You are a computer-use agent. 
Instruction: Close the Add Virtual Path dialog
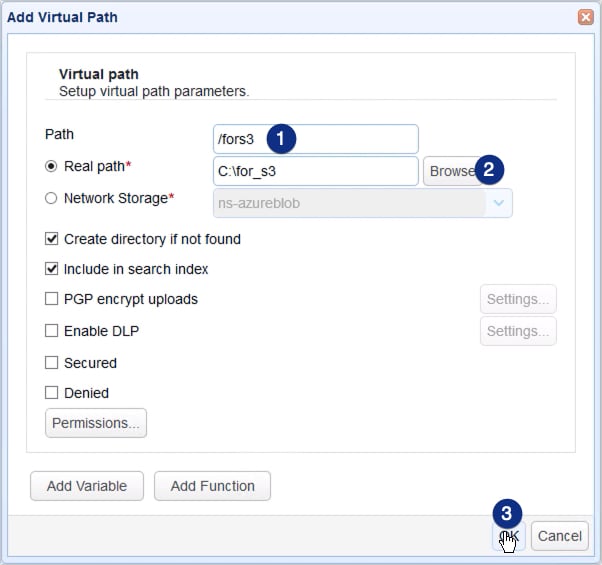(x=585, y=17)
